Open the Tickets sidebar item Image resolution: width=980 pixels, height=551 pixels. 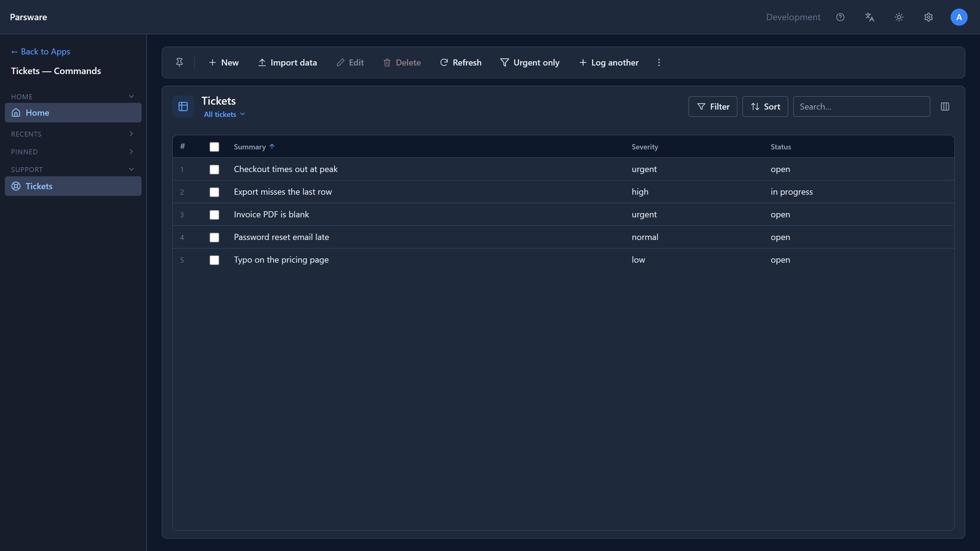73,186
